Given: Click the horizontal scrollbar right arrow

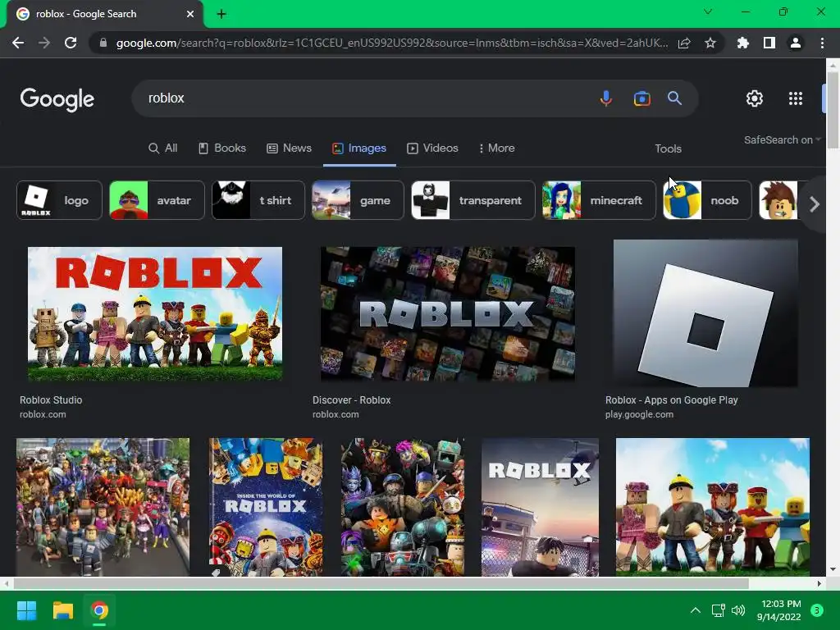Looking at the screenshot, I should click(x=819, y=583).
